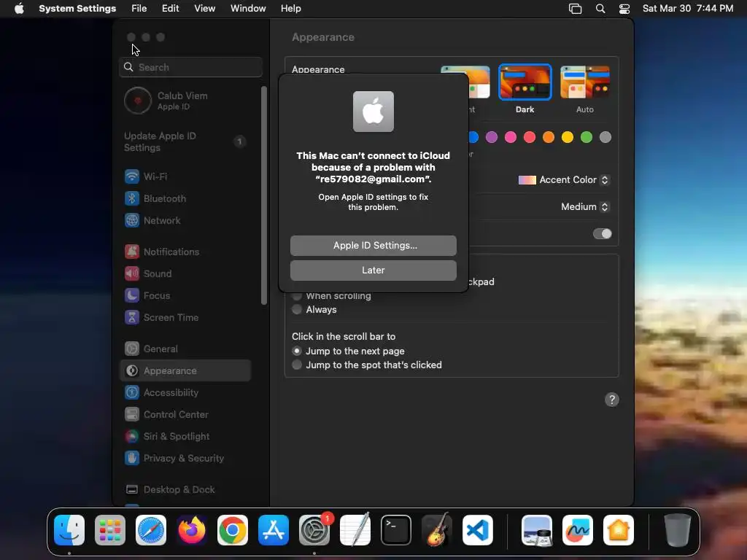The height and width of the screenshot is (560, 747).
Task: Click the help question mark button
Action: [x=612, y=400]
